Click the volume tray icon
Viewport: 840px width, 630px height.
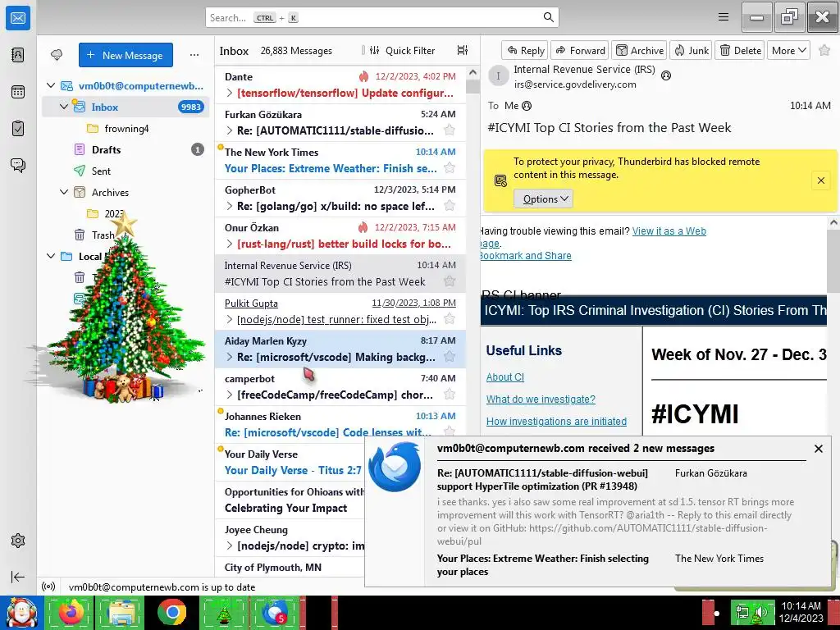760,614
